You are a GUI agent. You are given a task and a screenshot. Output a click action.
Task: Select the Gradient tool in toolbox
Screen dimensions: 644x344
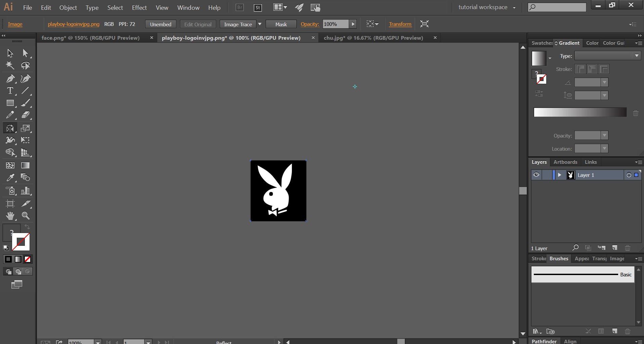point(25,165)
